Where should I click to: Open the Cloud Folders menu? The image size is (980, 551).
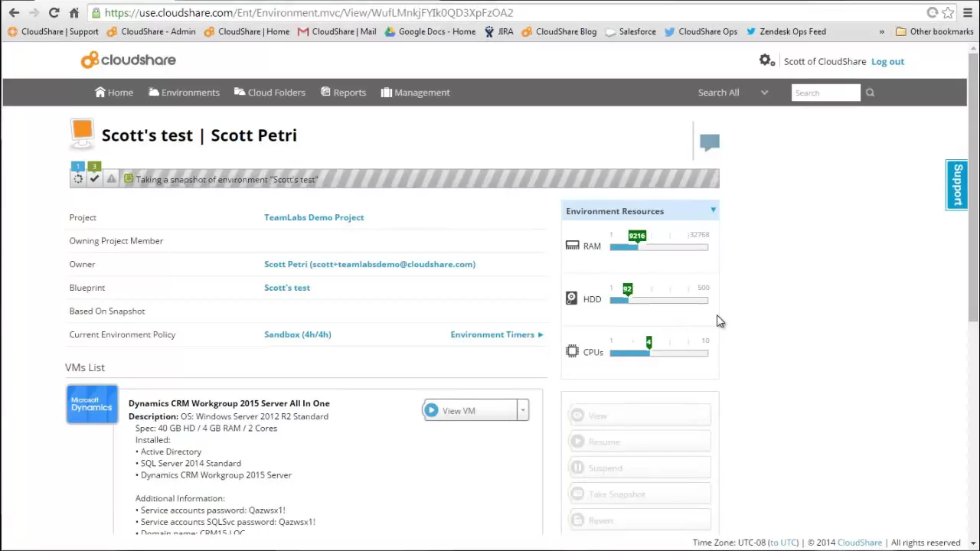(x=269, y=92)
